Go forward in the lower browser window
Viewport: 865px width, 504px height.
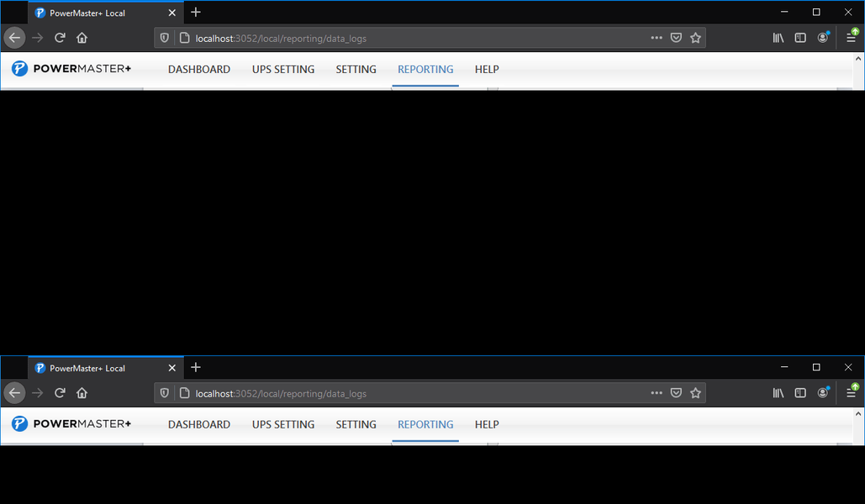(38, 393)
